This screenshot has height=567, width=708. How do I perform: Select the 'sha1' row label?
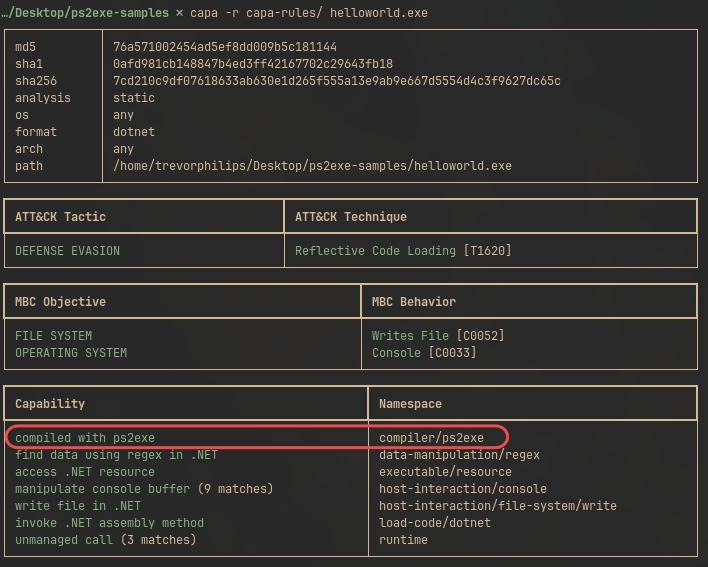29,64
